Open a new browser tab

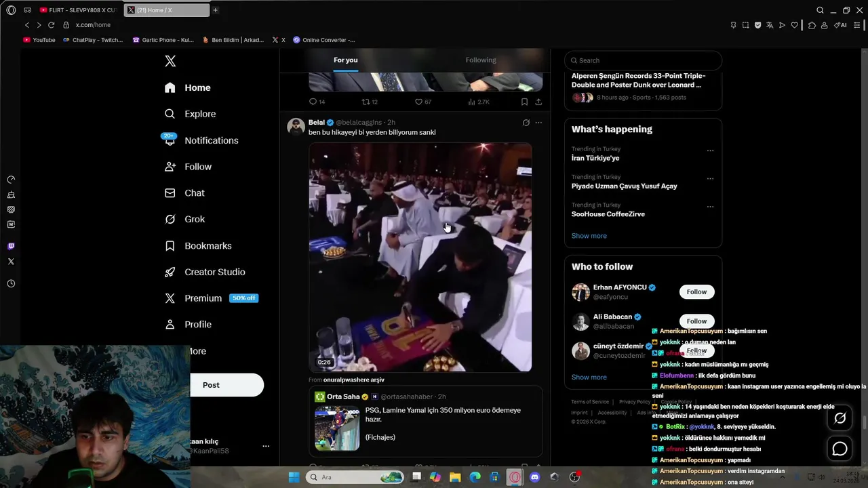[215, 10]
